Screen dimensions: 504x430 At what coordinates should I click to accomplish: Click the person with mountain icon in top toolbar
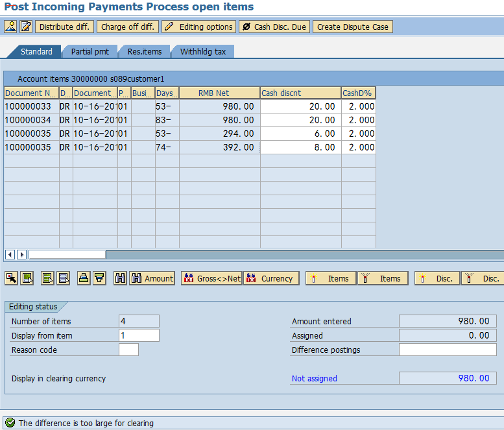(x=10, y=27)
